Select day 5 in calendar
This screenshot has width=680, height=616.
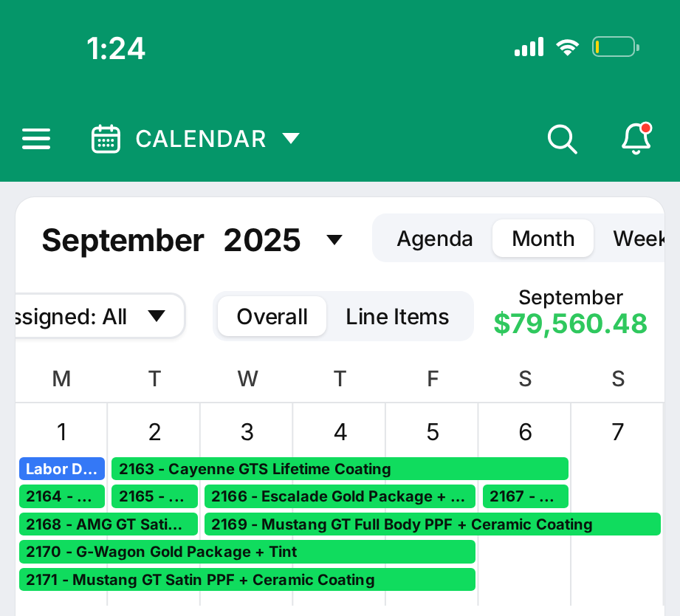433,431
